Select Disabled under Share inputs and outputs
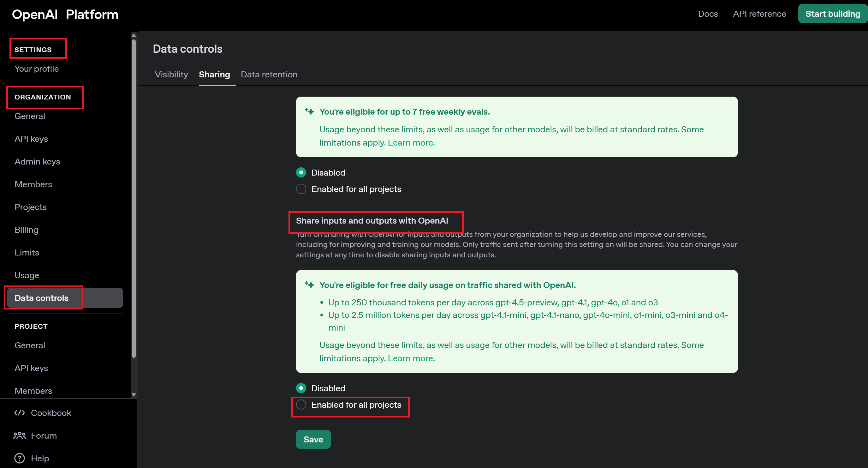The height and width of the screenshot is (468, 868). (301, 388)
